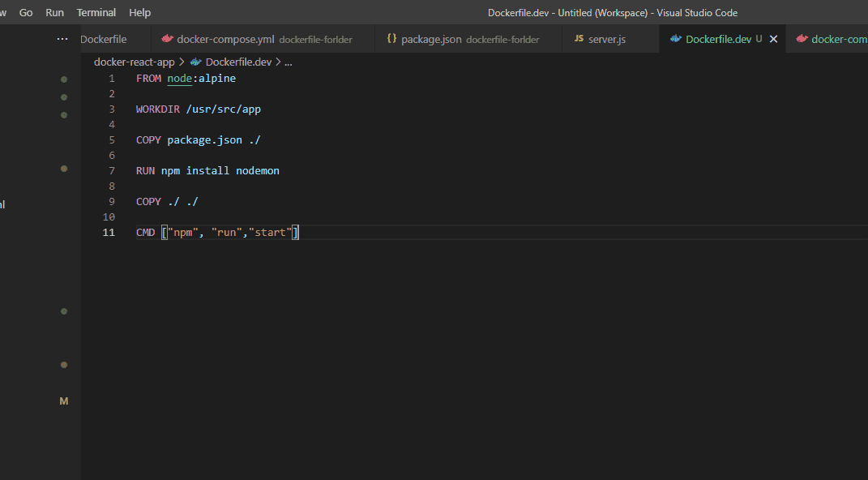Click the JS icon on server.js tab
The height and width of the screenshot is (480, 868).
[579, 39]
